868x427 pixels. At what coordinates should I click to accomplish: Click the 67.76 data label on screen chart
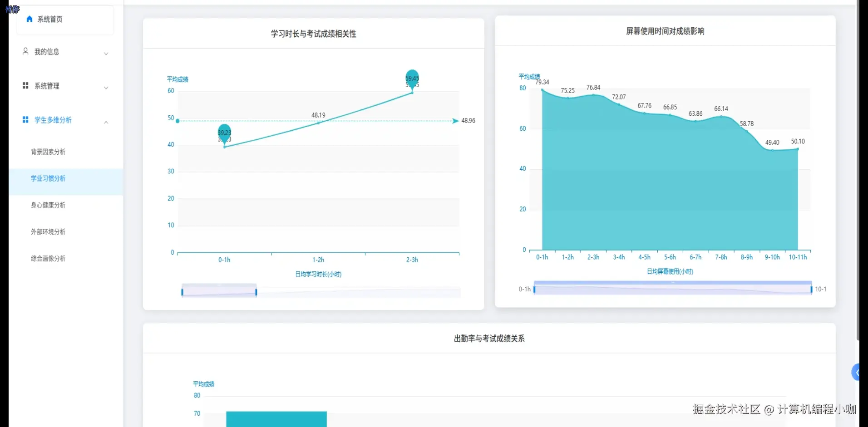click(x=644, y=106)
